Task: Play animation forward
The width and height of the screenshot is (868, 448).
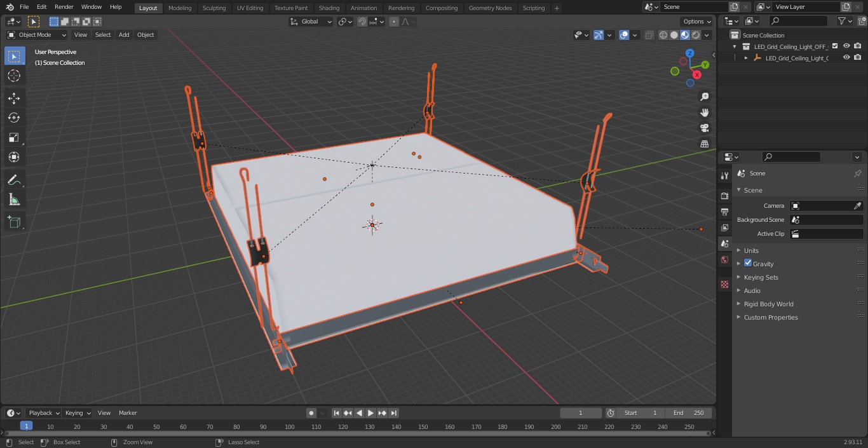Action: tap(371, 413)
